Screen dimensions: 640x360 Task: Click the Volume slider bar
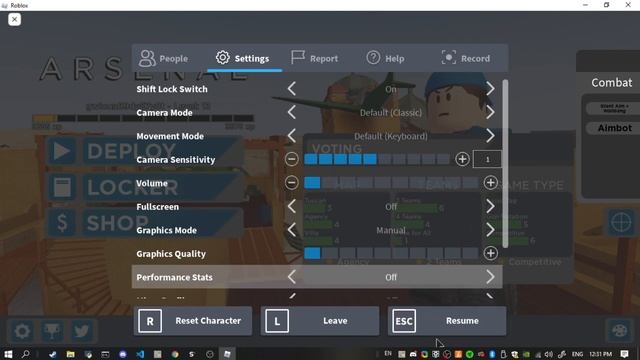click(391, 183)
